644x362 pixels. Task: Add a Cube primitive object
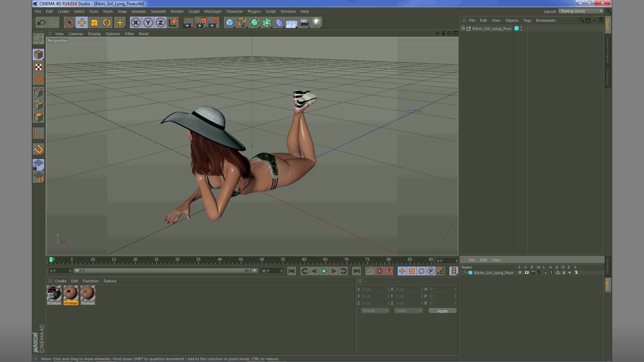(229, 23)
